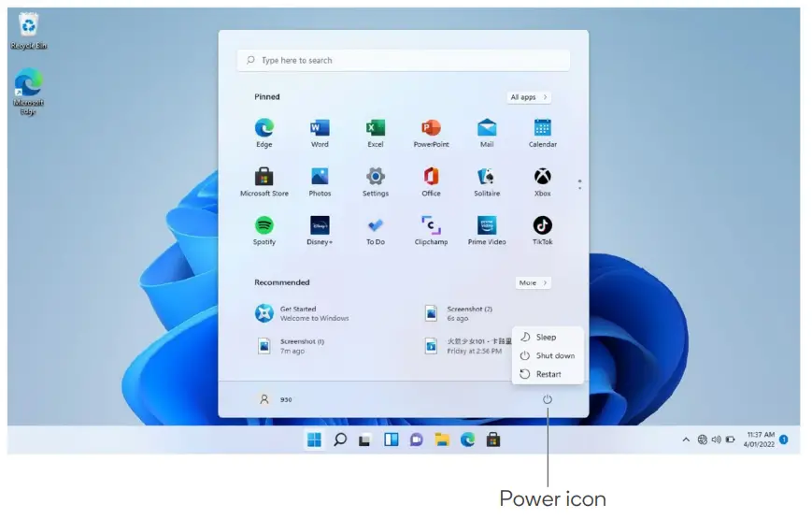
Task: Open the user account 930 profile
Action: point(276,399)
